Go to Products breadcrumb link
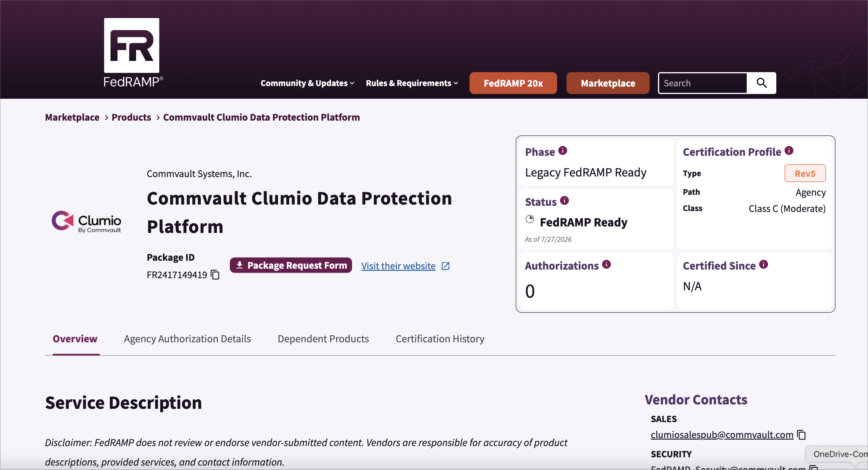 [x=131, y=117]
